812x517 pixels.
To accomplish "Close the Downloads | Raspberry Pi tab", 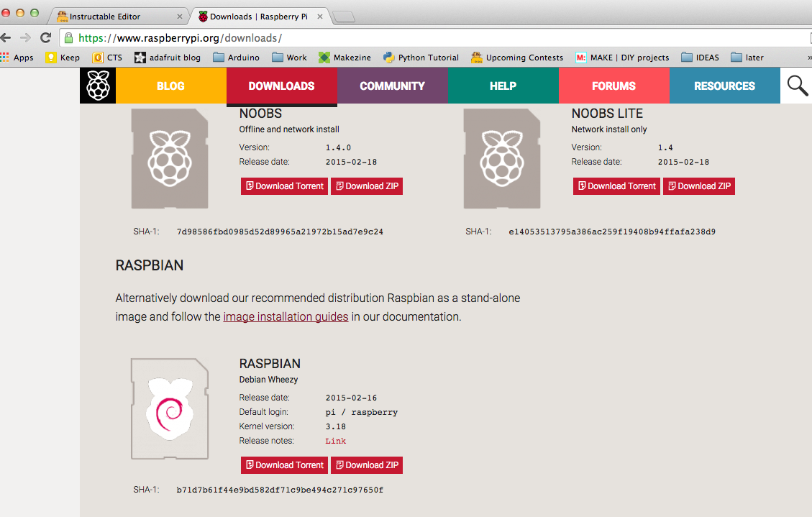I will 320,17.
